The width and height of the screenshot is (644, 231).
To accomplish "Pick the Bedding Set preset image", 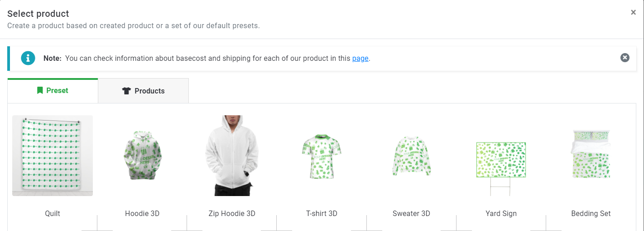I will point(591,154).
